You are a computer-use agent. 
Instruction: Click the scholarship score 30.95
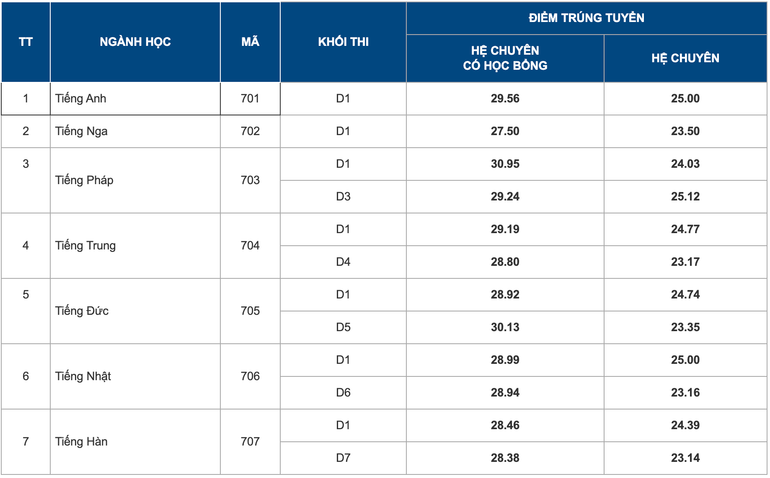[x=505, y=163]
